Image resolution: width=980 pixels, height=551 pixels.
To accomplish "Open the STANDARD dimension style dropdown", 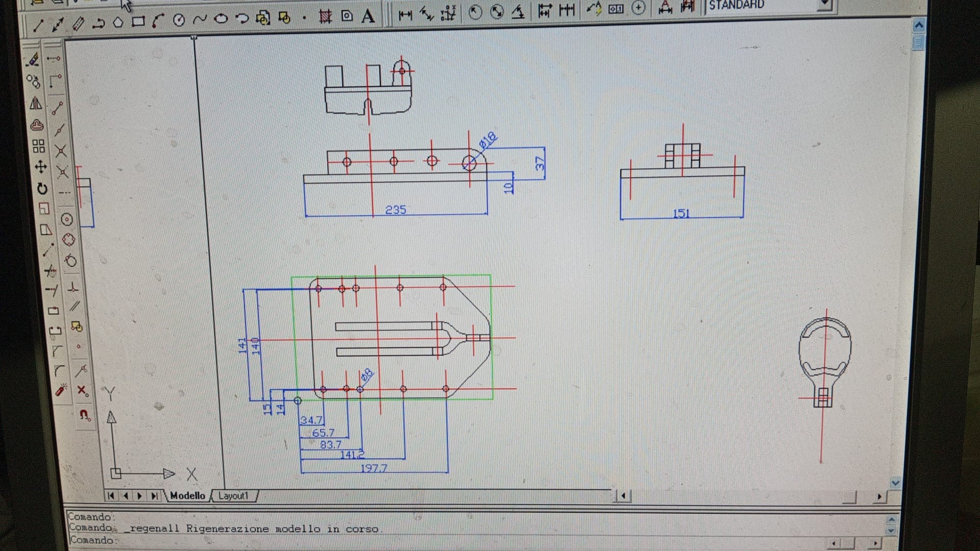I will 824,5.
